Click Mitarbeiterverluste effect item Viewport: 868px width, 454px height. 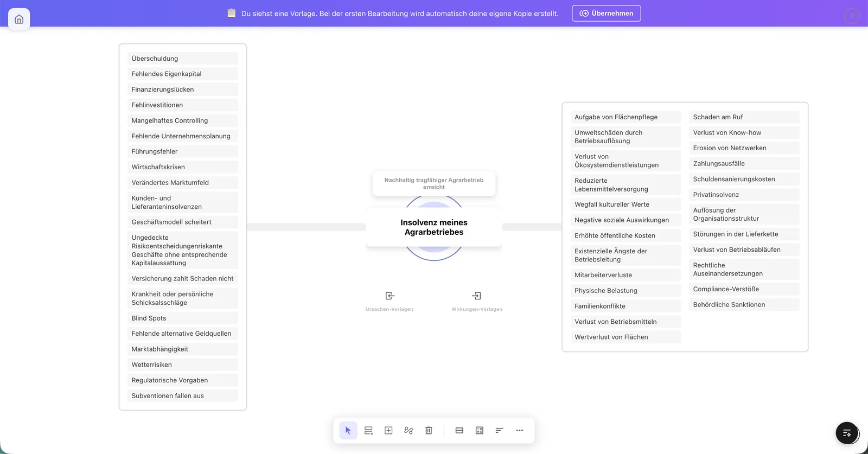[626, 275]
